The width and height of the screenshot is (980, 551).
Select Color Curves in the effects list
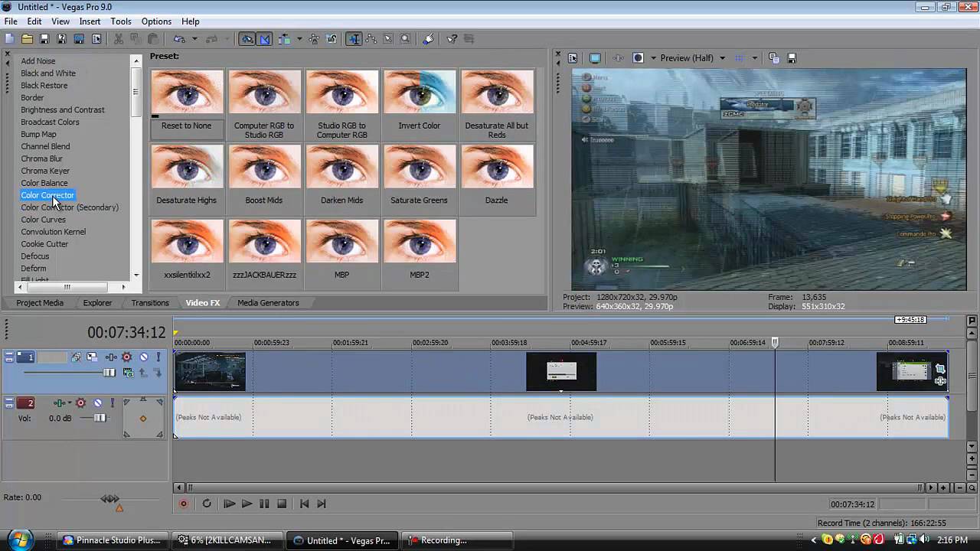[x=43, y=220]
